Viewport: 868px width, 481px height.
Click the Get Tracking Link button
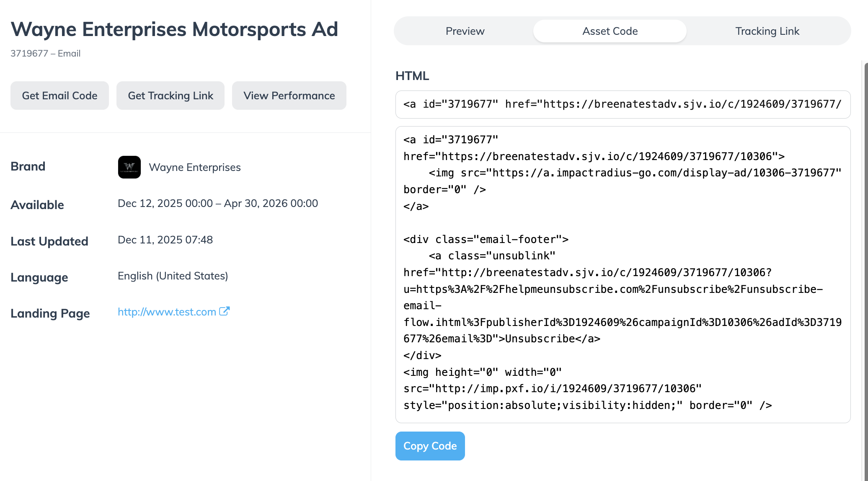point(170,96)
